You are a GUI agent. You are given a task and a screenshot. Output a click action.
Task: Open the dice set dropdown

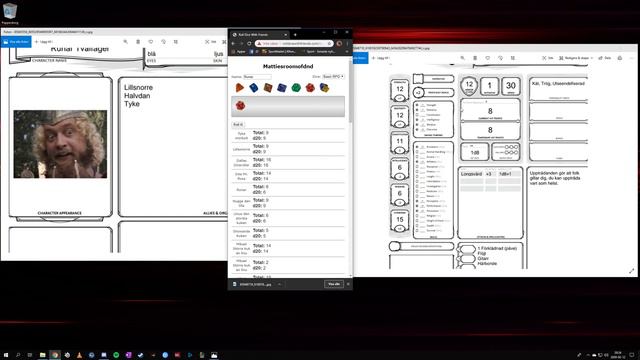click(333, 77)
